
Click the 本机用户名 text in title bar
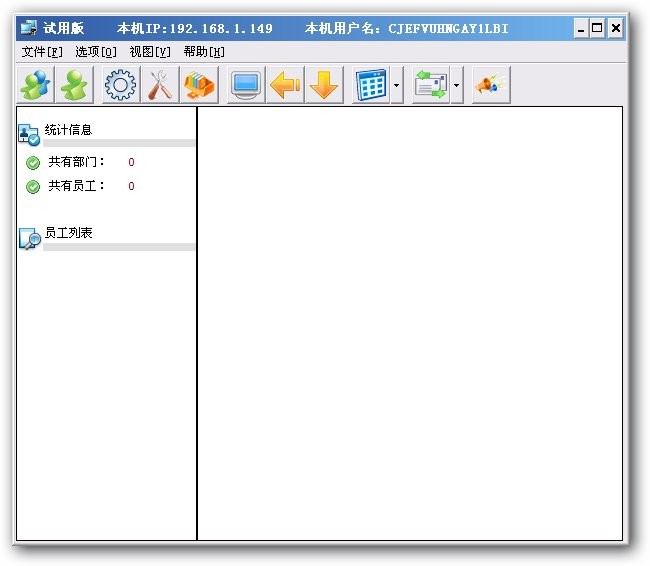[x=407, y=28]
